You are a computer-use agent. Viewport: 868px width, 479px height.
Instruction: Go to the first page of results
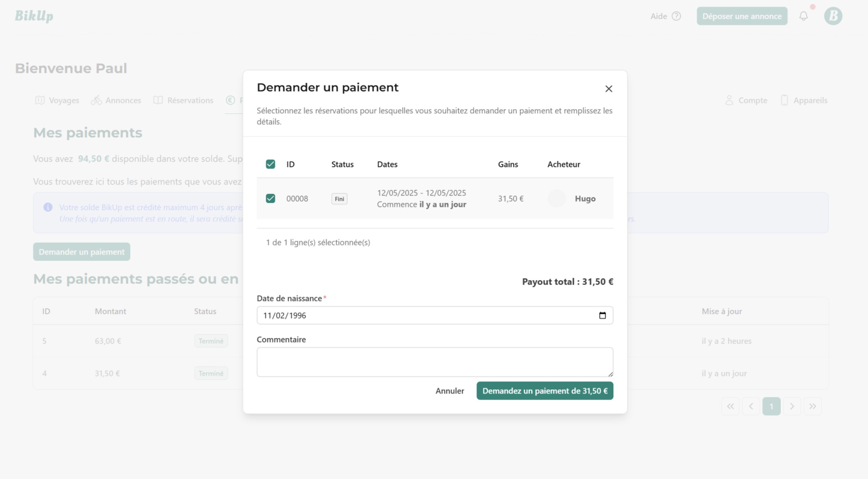coord(730,406)
